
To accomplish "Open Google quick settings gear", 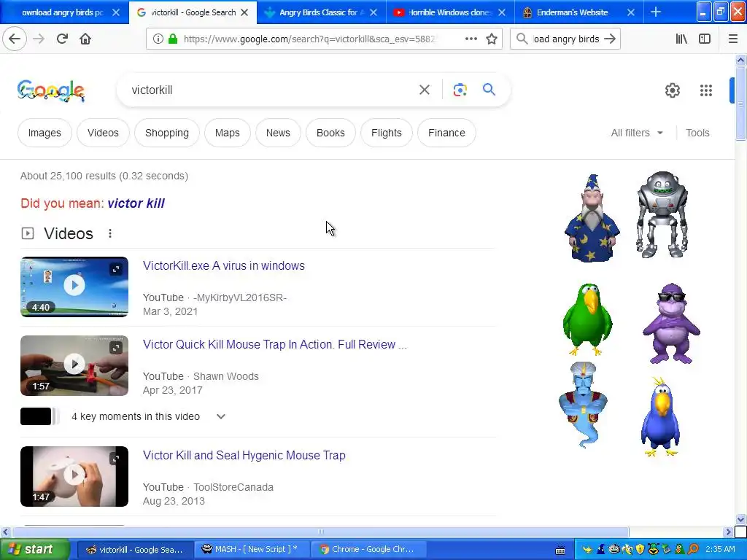I will pyautogui.click(x=672, y=90).
